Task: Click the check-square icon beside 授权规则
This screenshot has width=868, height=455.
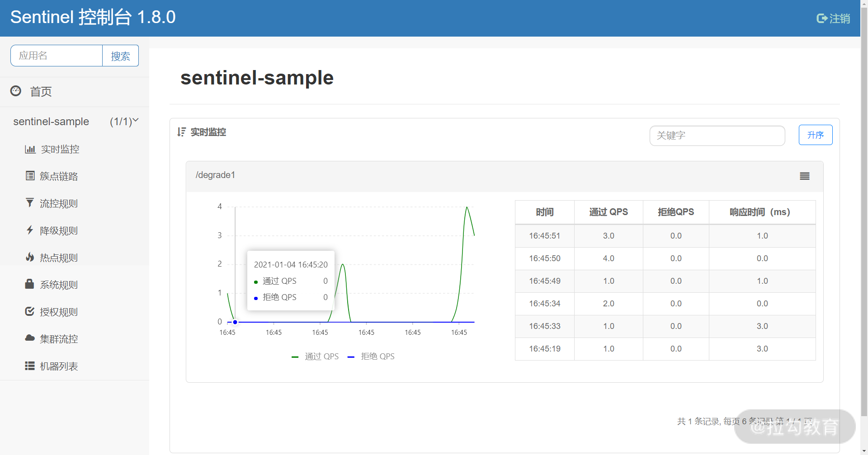Action: click(x=30, y=311)
